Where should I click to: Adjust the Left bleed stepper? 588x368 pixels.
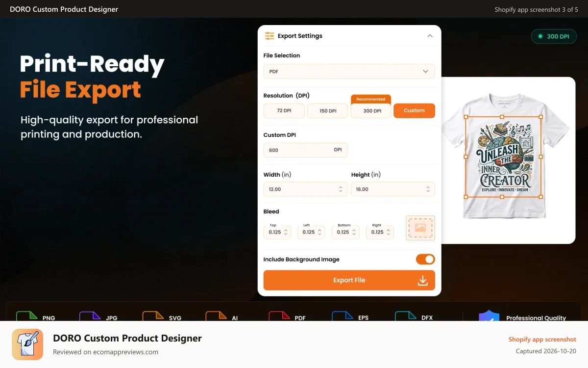(x=320, y=232)
